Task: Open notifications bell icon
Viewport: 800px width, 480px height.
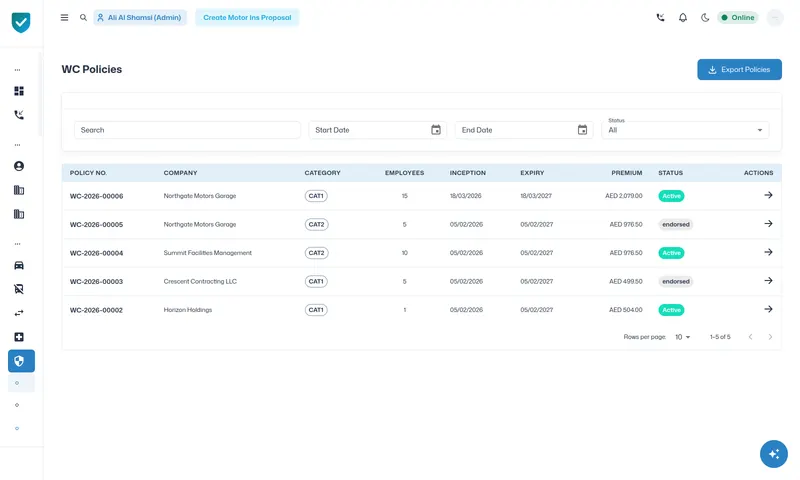Action: 683,17
